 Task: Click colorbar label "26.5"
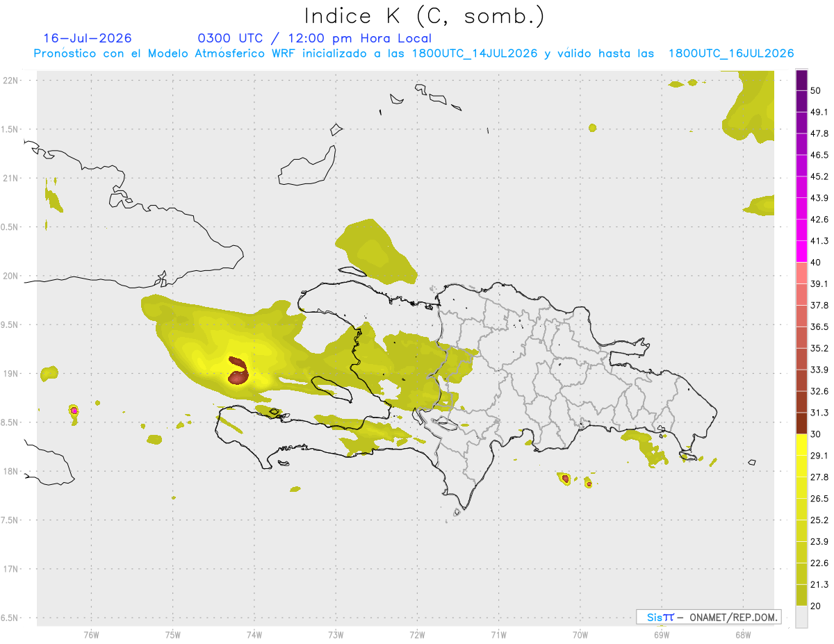coord(819,499)
